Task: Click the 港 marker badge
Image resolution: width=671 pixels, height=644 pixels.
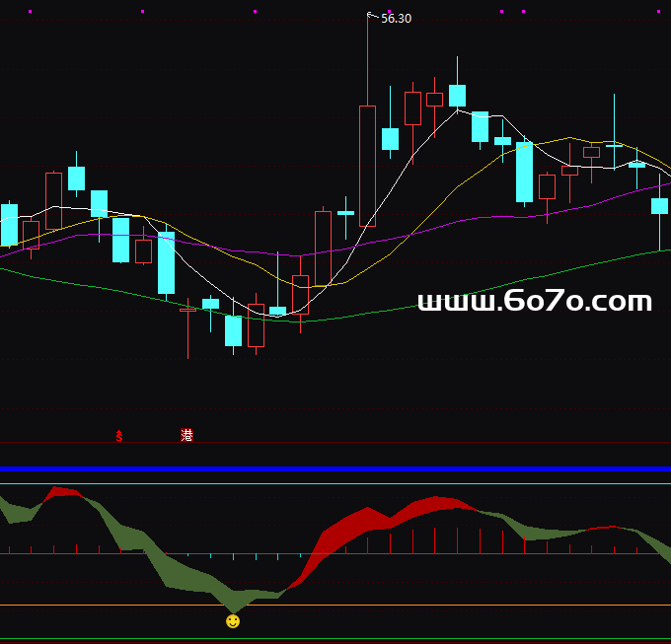Action: pos(186,435)
